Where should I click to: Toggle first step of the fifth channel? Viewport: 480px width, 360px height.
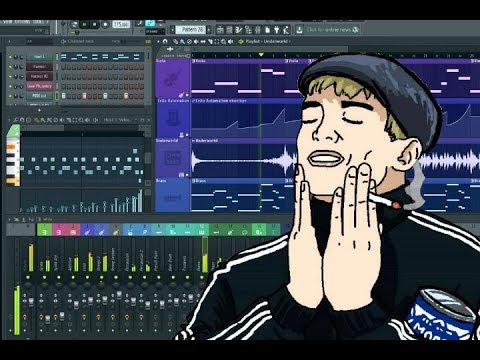pyautogui.click(x=64, y=96)
